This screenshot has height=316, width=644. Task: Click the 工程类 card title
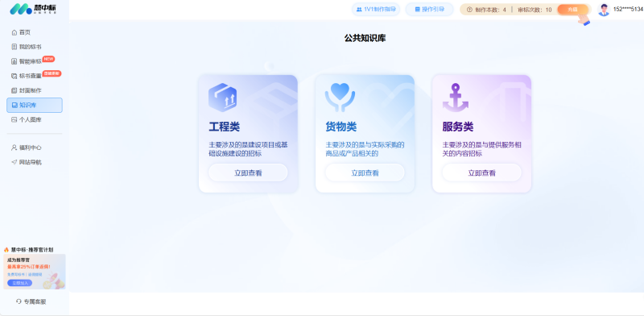click(x=225, y=127)
